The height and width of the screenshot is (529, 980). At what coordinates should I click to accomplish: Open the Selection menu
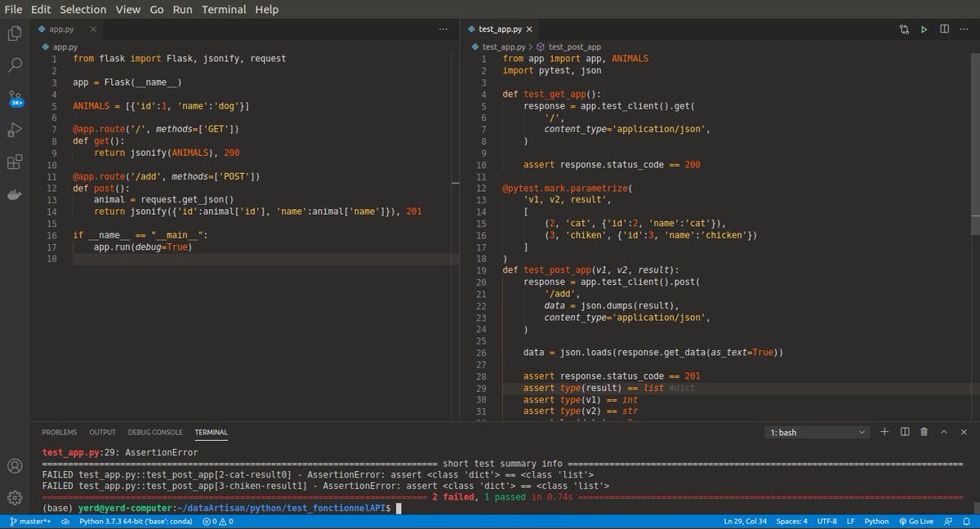(x=83, y=9)
